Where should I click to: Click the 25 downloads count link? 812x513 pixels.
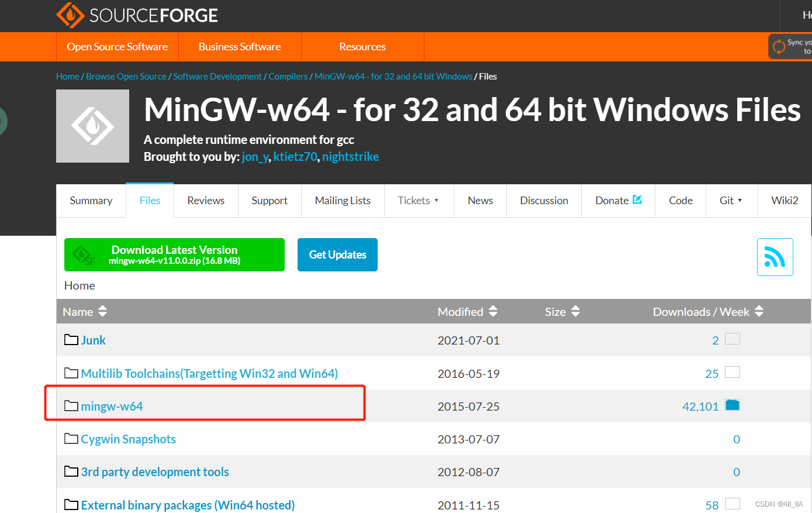pyautogui.click(x=712, y=374)
